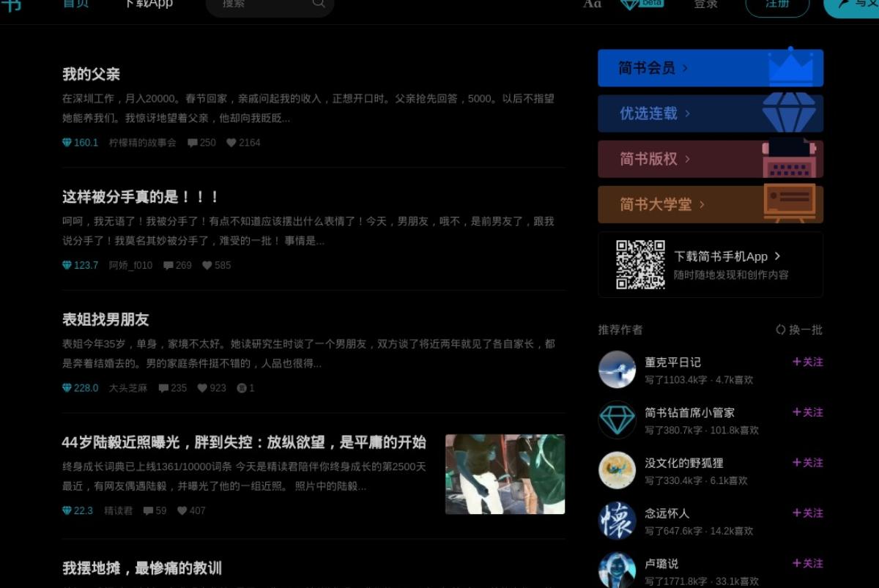Click excerpt starting 呵呵，我无语了
879x588 pixels.
pyautogui.click(x=308, y=231)
